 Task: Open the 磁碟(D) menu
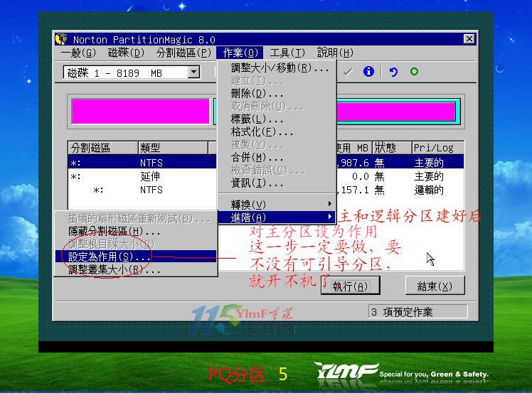tap(126, 53)
